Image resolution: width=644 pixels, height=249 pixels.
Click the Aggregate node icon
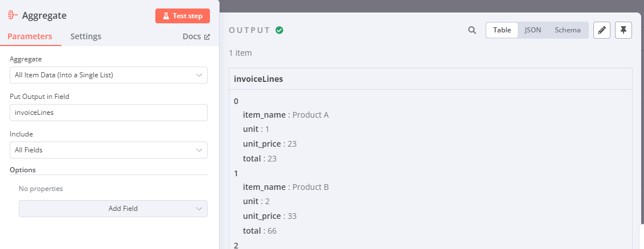tap(12, 15)
